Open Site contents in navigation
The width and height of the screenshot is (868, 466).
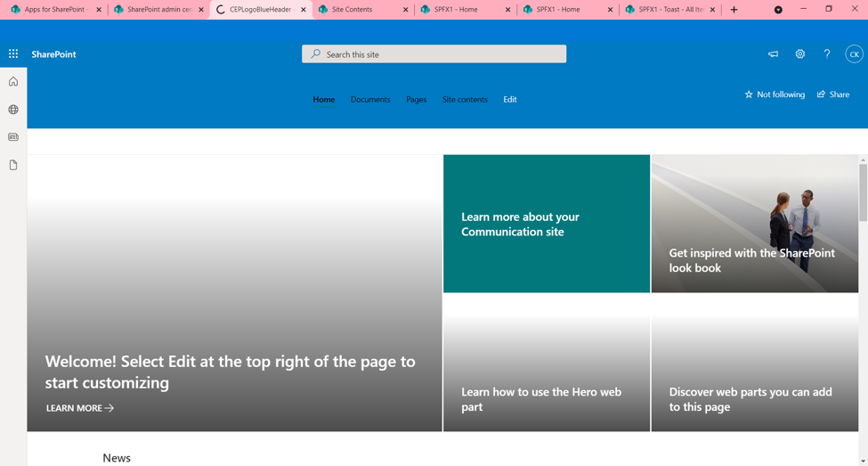[x=465, y=100]
